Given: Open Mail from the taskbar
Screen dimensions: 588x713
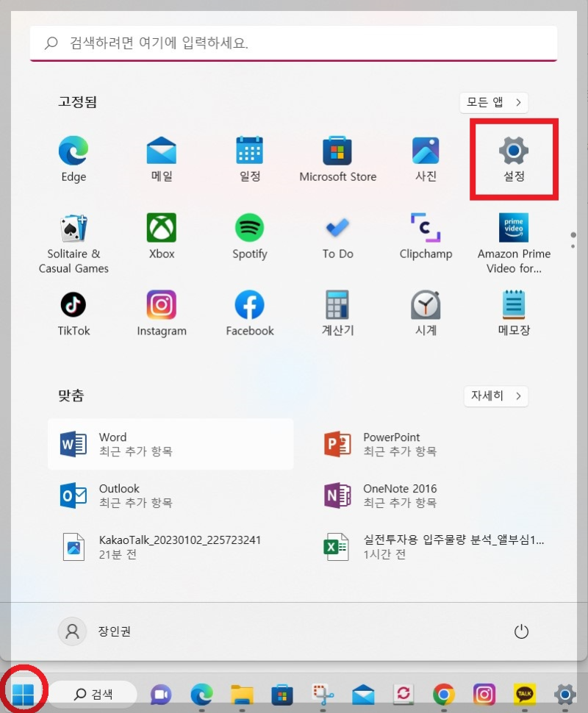Looking at the screenshot, I should click(363, 695).
